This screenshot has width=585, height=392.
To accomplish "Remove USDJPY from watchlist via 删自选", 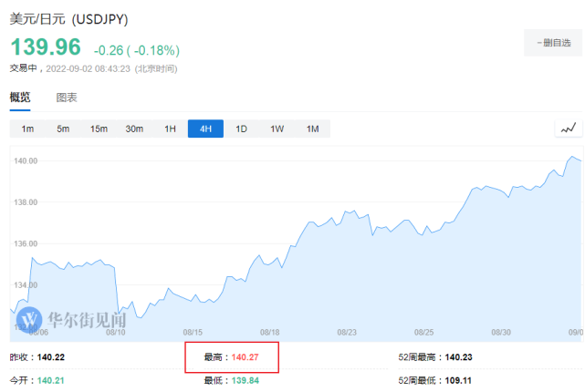I will (553, 43).
